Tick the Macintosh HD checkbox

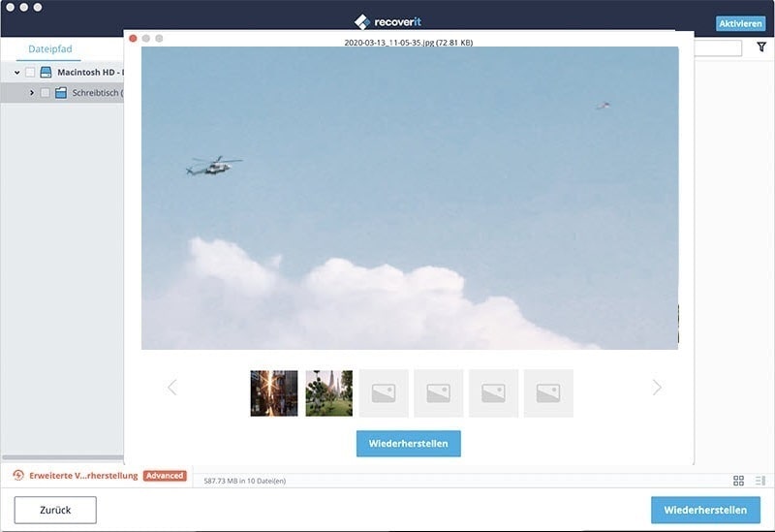click(30, 73)
